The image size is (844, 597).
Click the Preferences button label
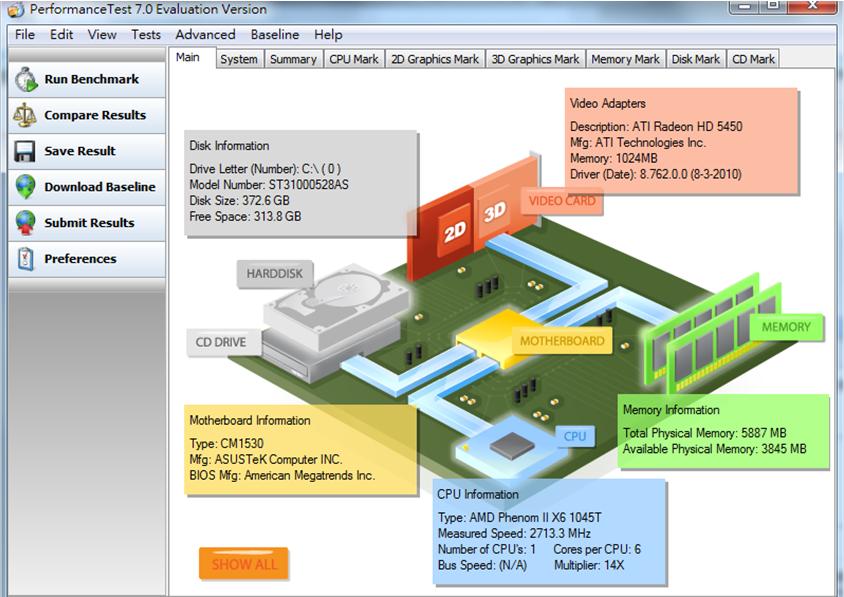[x=80, y=259]
